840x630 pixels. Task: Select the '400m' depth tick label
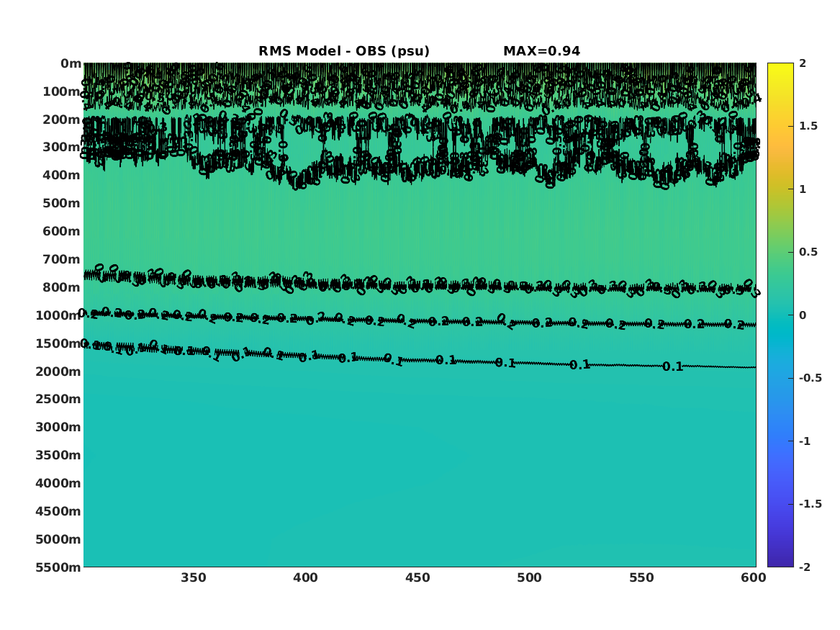[62, 175]
